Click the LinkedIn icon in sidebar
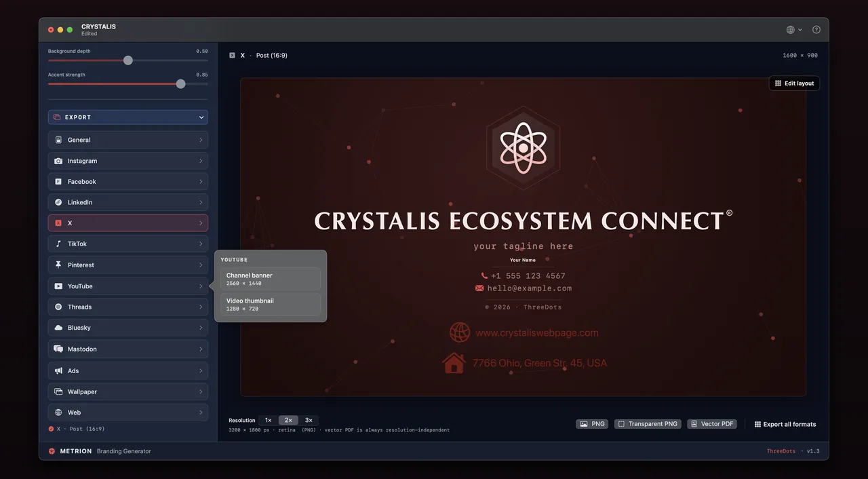Screen dimensions: 868x479 tap(58, 202)
